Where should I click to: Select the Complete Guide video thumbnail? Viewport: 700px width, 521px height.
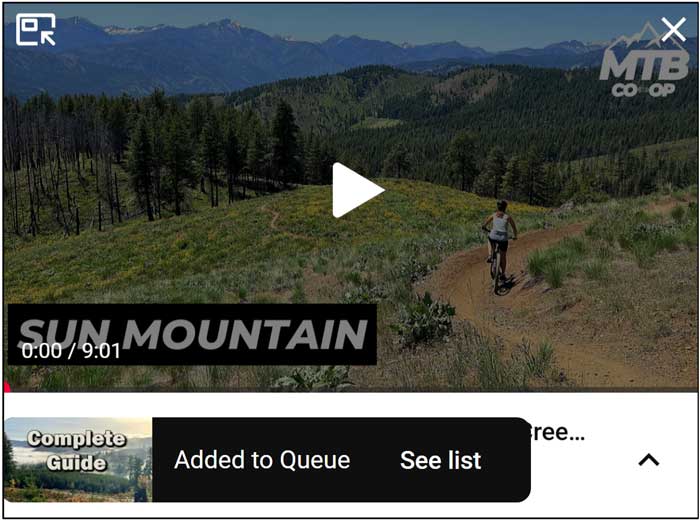78,459
